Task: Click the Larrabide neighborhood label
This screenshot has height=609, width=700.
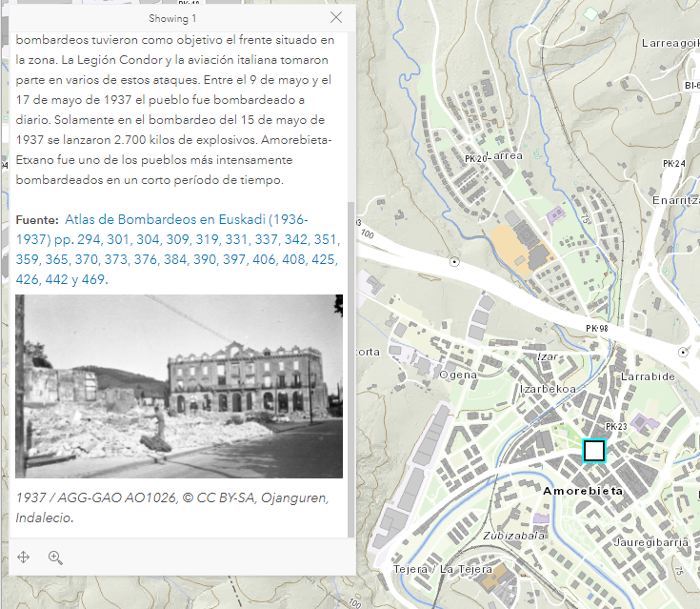Action: [647, 377]
